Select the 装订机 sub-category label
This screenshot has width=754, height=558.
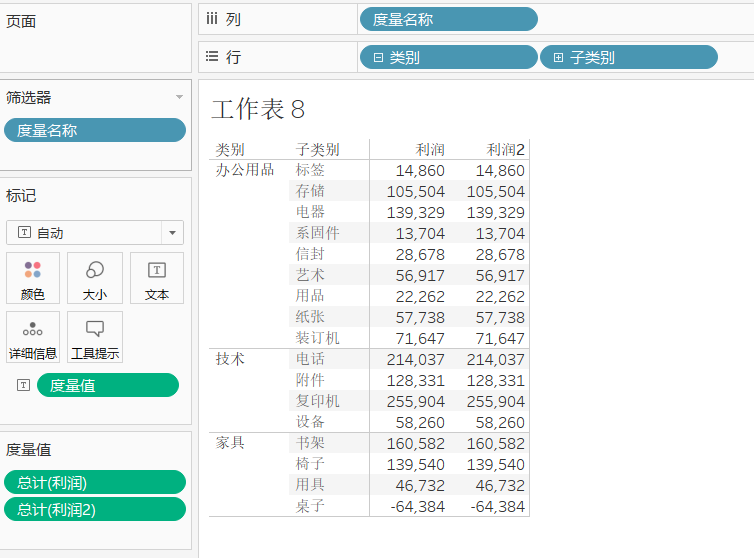317,338
